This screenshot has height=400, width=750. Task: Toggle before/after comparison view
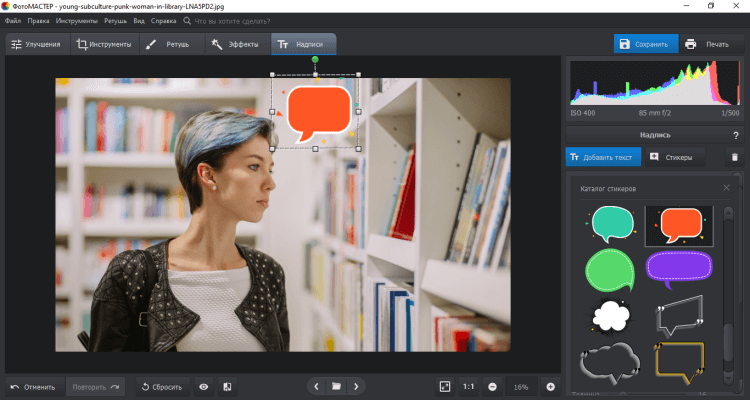pyautogui.click(x=227, y=386)
